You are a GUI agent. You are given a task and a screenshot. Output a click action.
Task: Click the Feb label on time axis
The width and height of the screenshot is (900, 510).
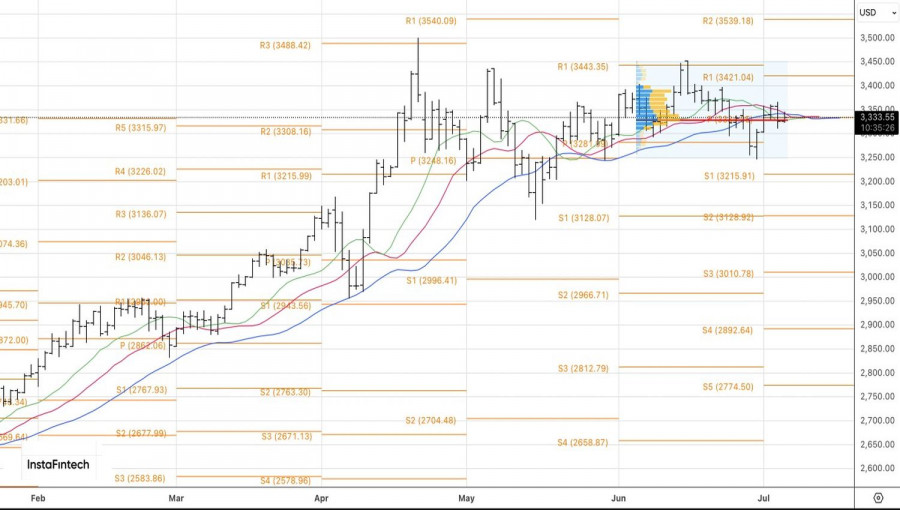click(37, 499)
